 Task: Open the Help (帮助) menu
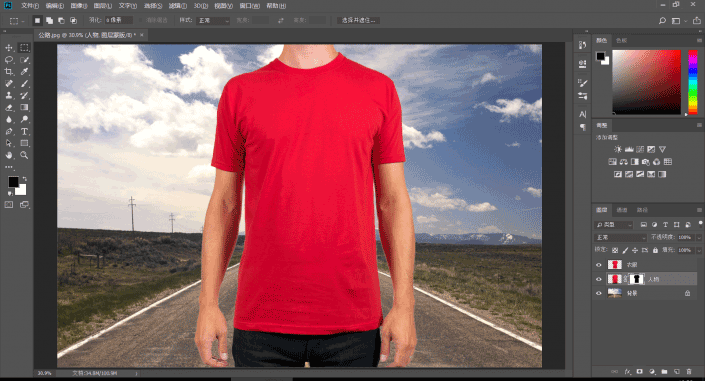276,6
